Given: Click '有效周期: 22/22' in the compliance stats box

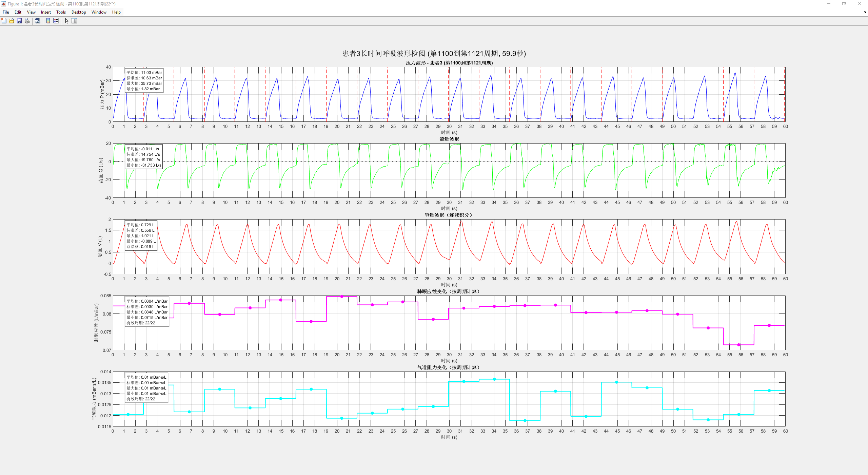Looking at the screenshot, I should (x=141, y=323).
